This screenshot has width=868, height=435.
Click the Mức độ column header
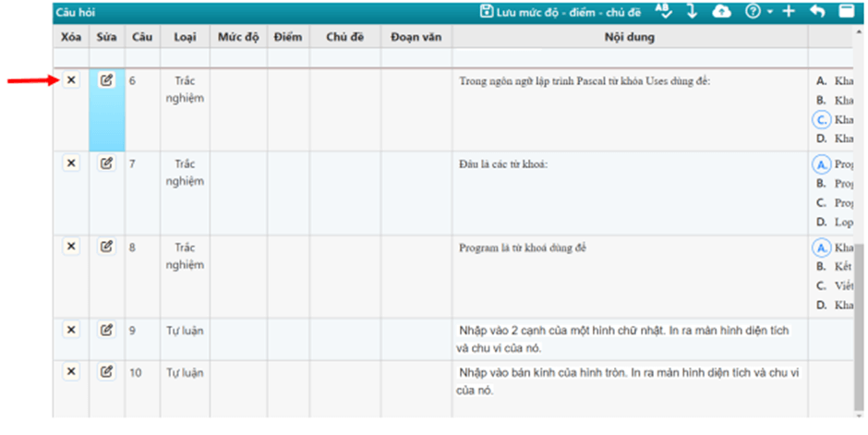tap(238, 37)
